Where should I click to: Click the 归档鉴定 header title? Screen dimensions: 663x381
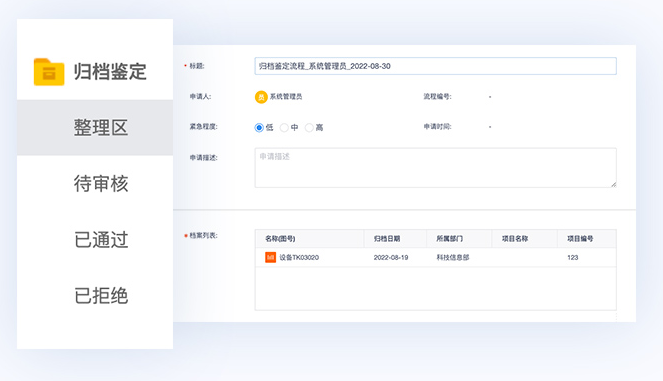point(110,71)
